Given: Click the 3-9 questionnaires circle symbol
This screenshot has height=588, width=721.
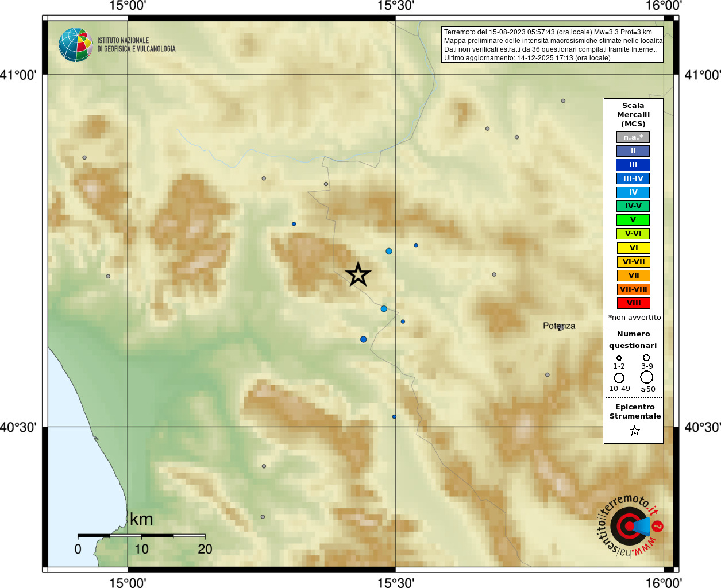Looking at the screenshot, I should coord(646,358).
